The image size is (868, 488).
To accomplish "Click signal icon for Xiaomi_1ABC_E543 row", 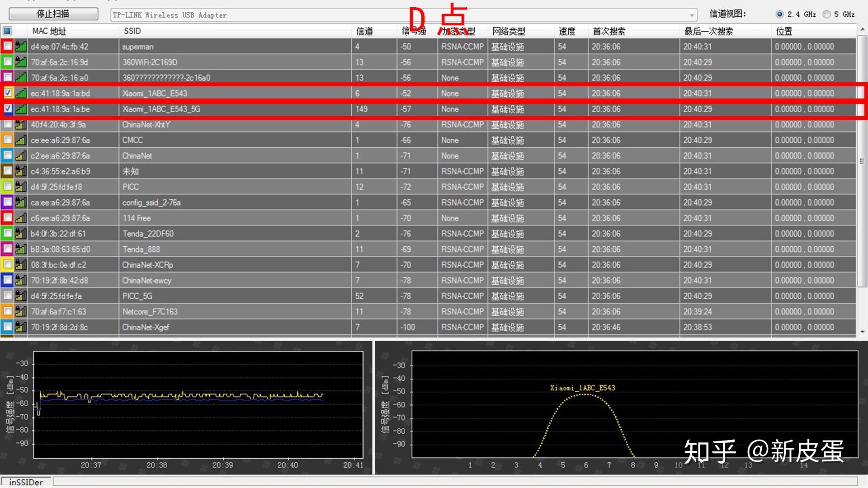I will 21,93.
